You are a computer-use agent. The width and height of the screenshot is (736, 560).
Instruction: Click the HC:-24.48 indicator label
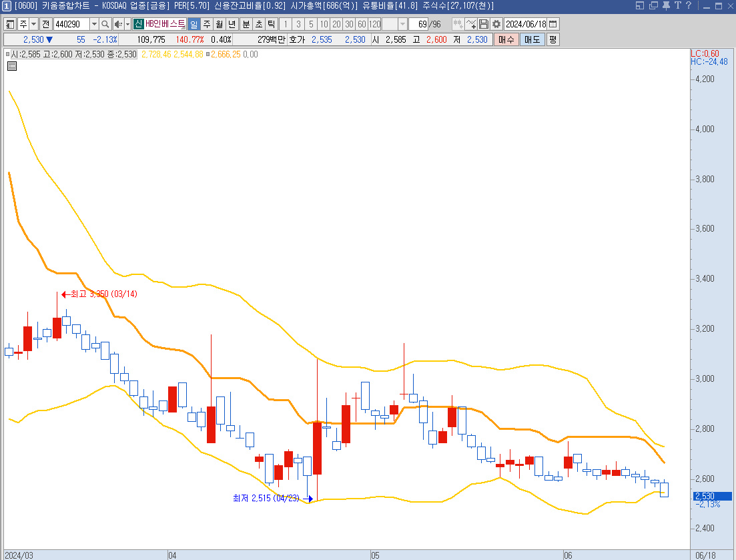709,61
